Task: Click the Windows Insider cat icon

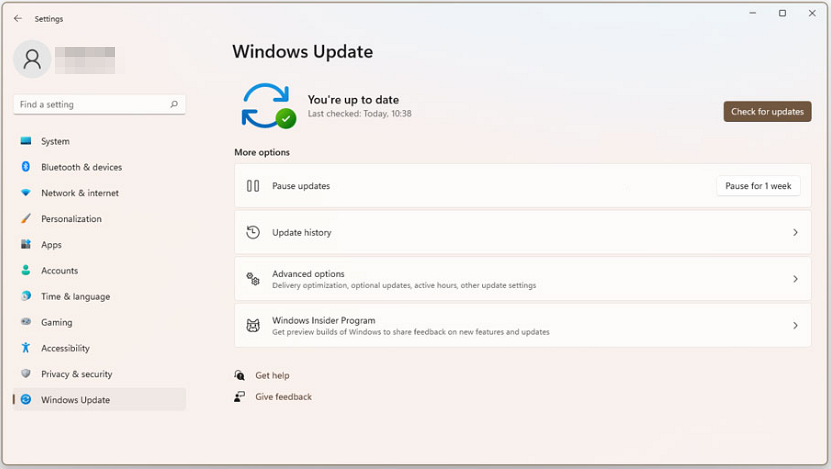Action: (253, 325)
